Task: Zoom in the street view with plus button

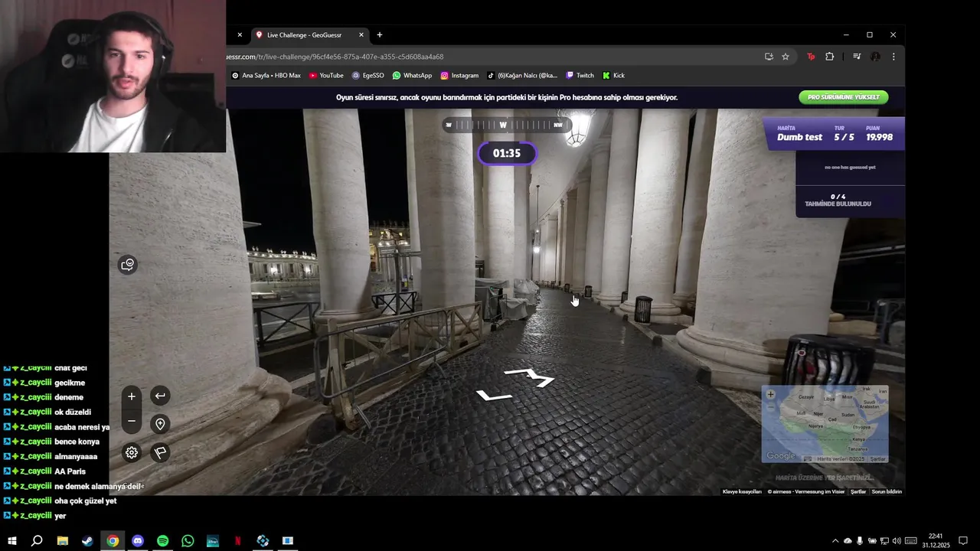Action: click(132, 396)
